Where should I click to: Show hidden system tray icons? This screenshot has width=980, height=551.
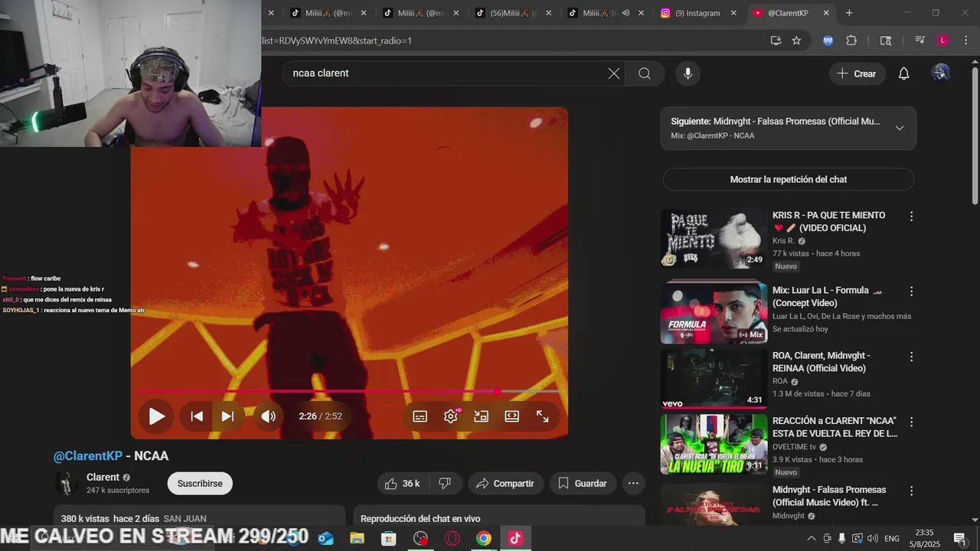[812, 539]
